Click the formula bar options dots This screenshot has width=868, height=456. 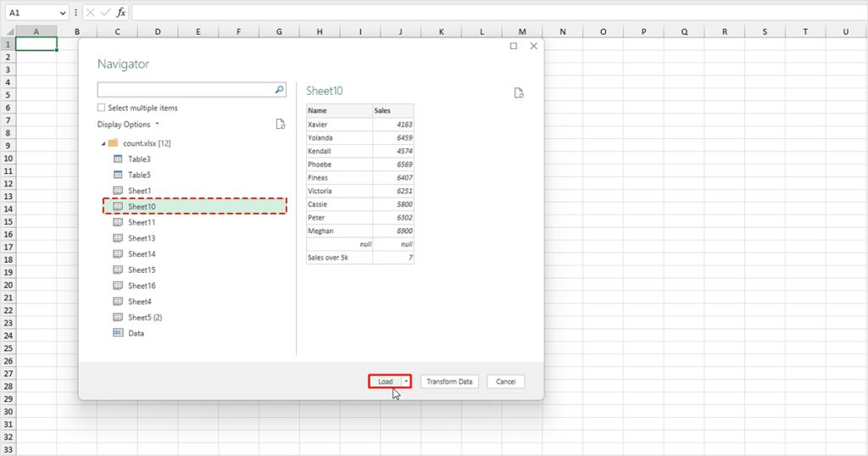[x=75, y=12]
